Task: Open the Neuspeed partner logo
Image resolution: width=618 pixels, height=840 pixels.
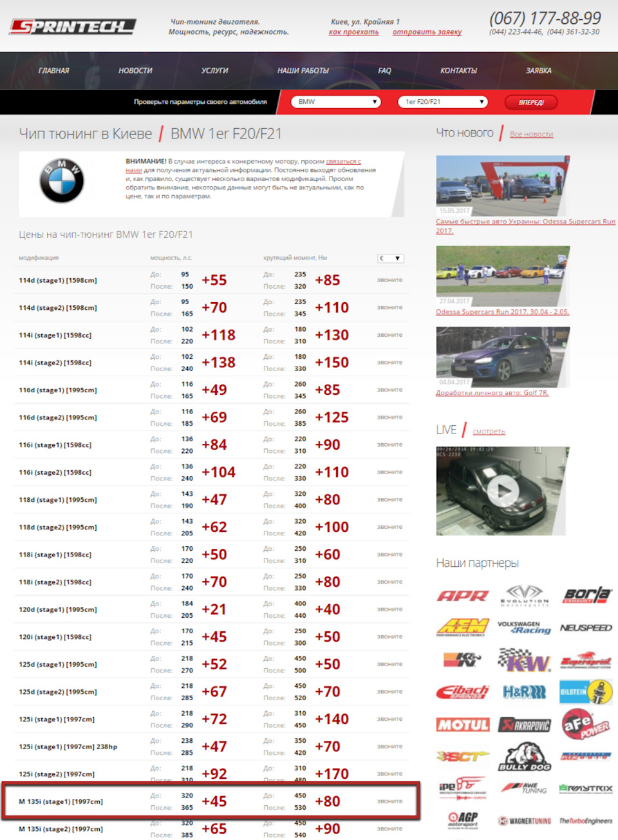Action: coord(586,627)
